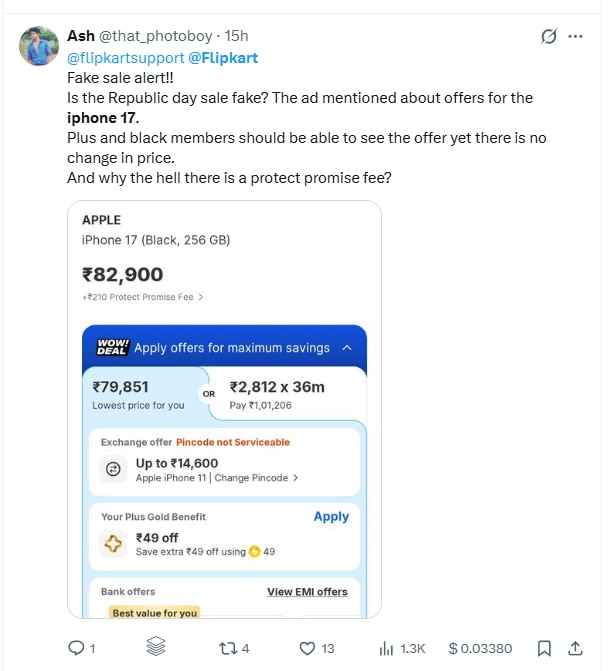Open the view analytics bar icon
Image resolution: width=611 pixels, height=671 pixels.
click(385, 648)
